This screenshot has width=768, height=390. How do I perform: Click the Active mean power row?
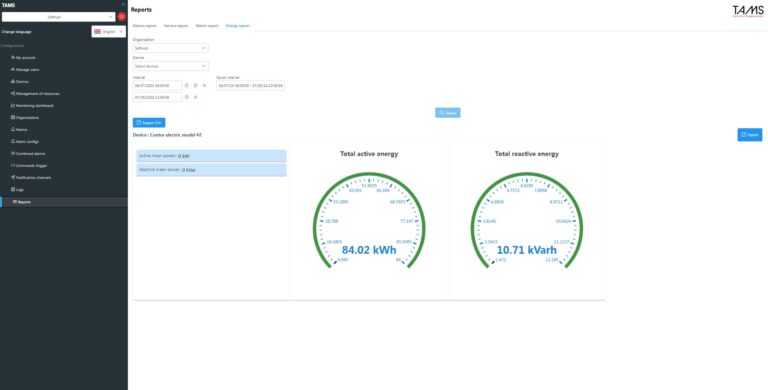[211, 156]
